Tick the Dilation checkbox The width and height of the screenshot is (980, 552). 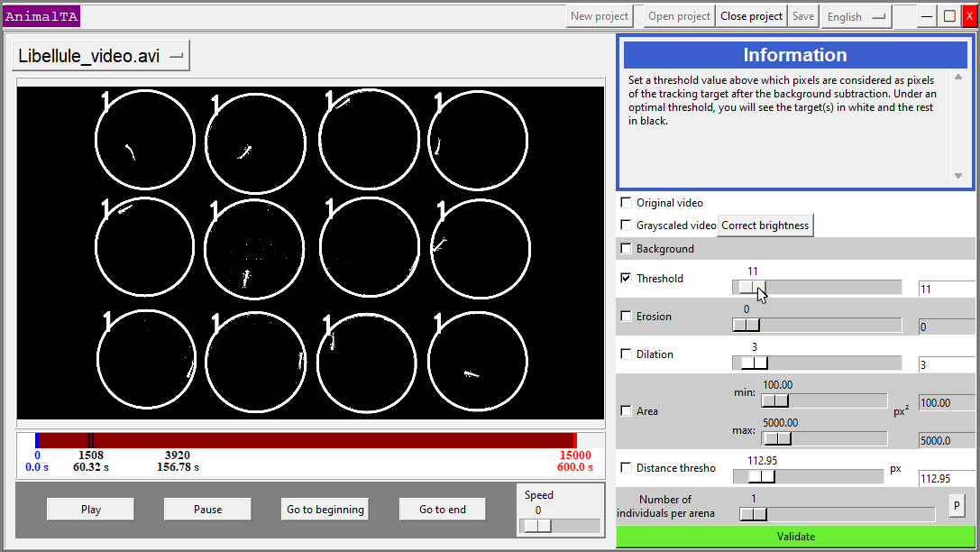pos(626,354)
